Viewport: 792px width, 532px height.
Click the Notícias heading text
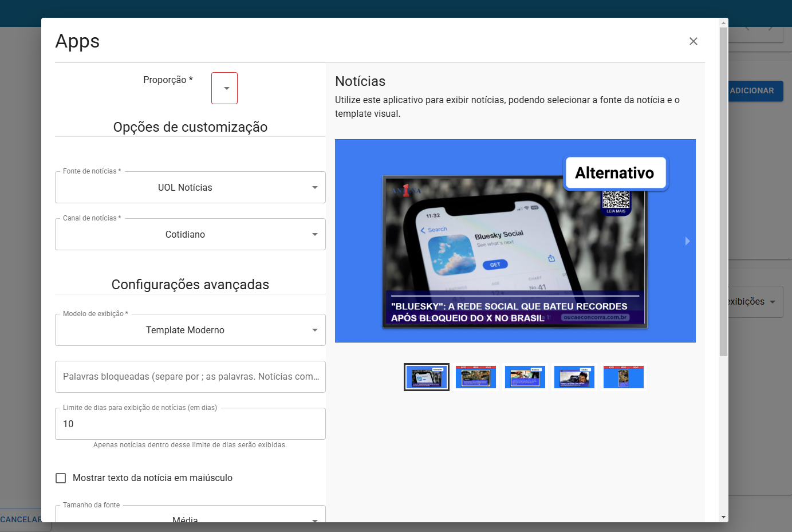(x=360, y=81)
